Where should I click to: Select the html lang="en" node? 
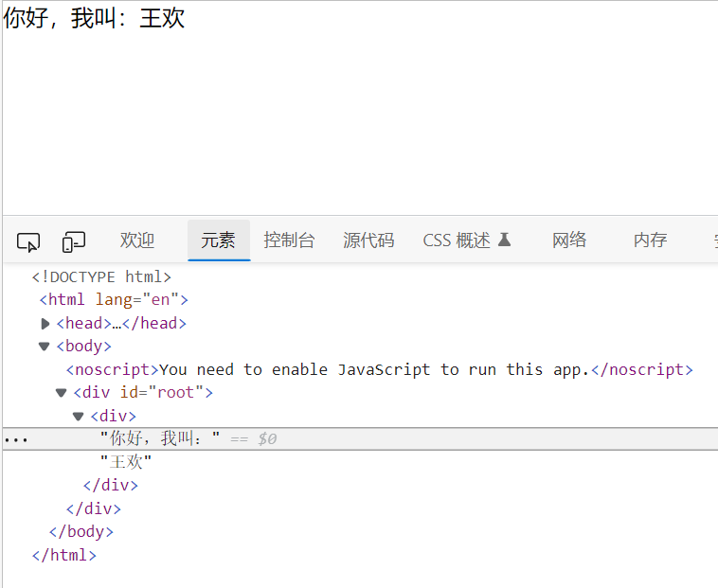(114, 300)
